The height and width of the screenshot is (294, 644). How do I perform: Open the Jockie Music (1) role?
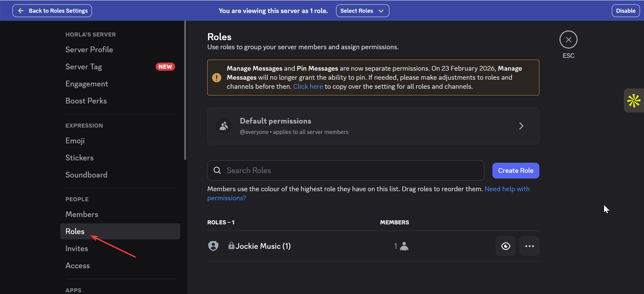pos(263,246)
